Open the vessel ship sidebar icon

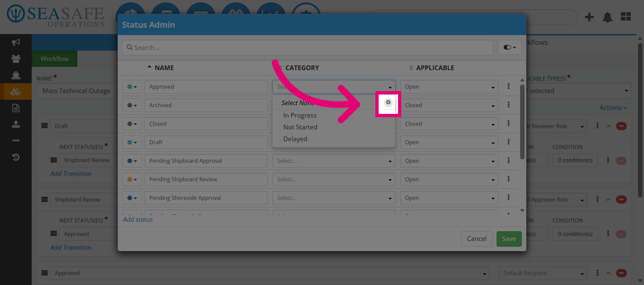click(16, 75)
